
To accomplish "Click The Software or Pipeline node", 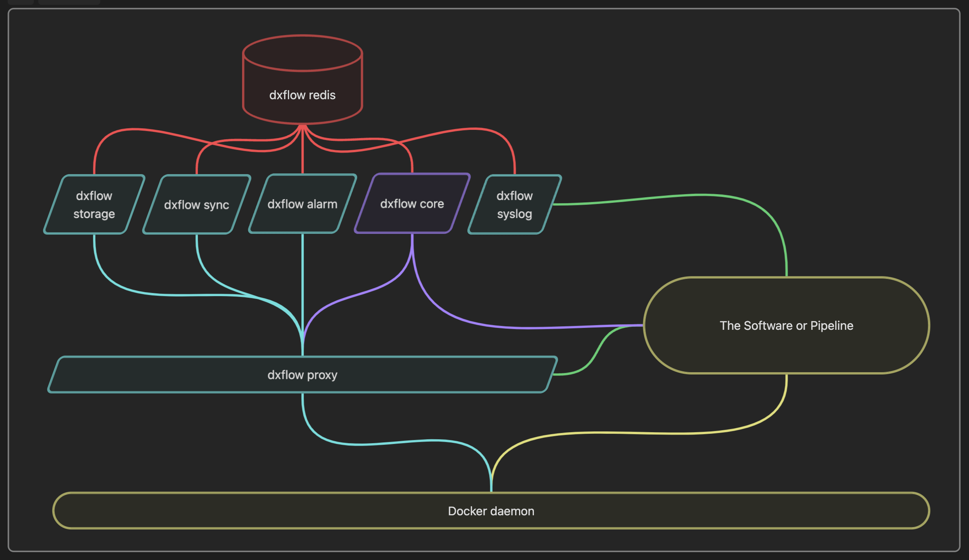I will (x=787, y=325).
